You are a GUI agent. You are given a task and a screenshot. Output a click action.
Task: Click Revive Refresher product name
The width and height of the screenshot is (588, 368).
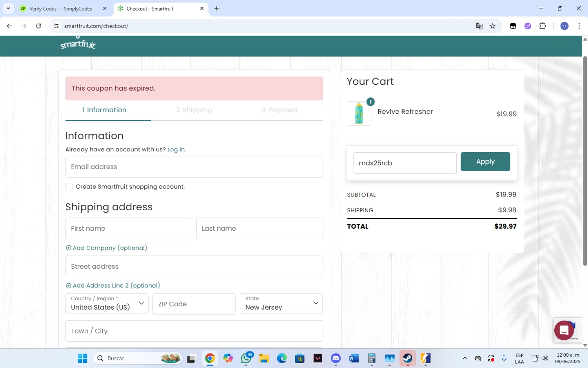tap(405, 111)
